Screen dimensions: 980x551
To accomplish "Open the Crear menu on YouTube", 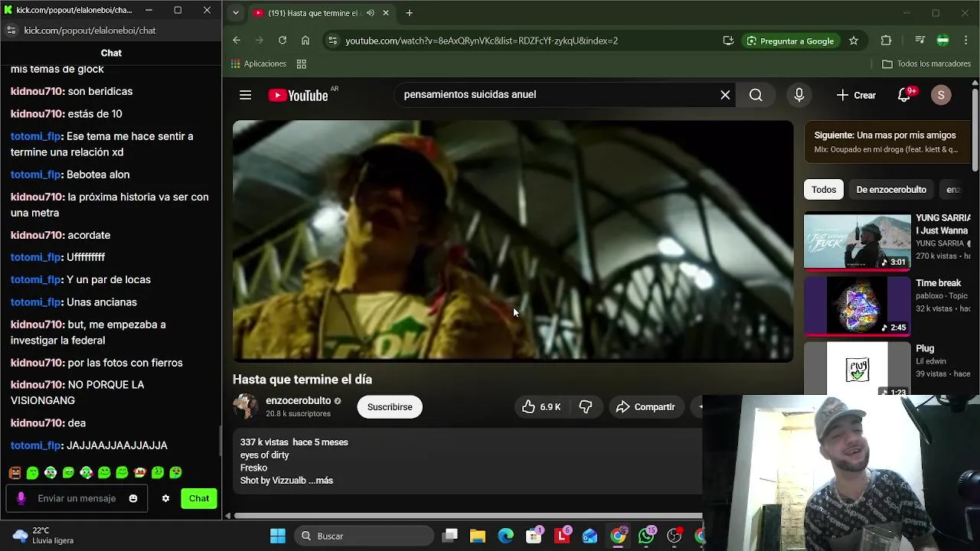I will point(857,95).
